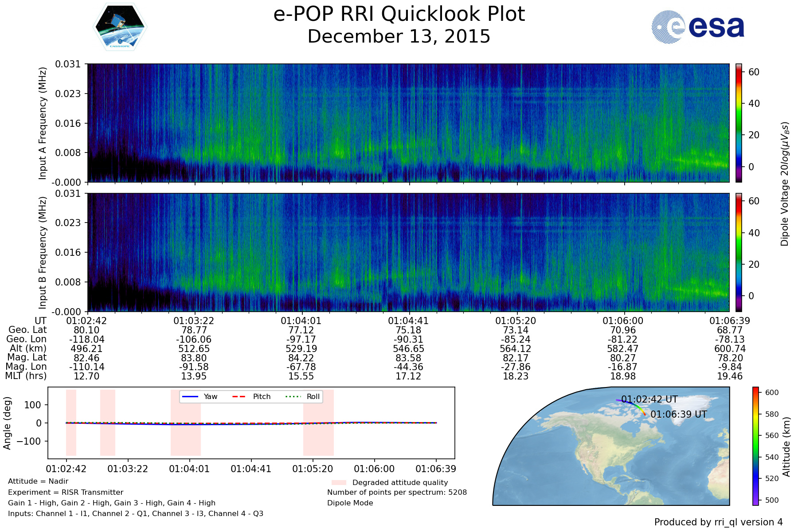Click the Input A spectrogram panel
798x532 pixels.
click(x=408, y=123)
